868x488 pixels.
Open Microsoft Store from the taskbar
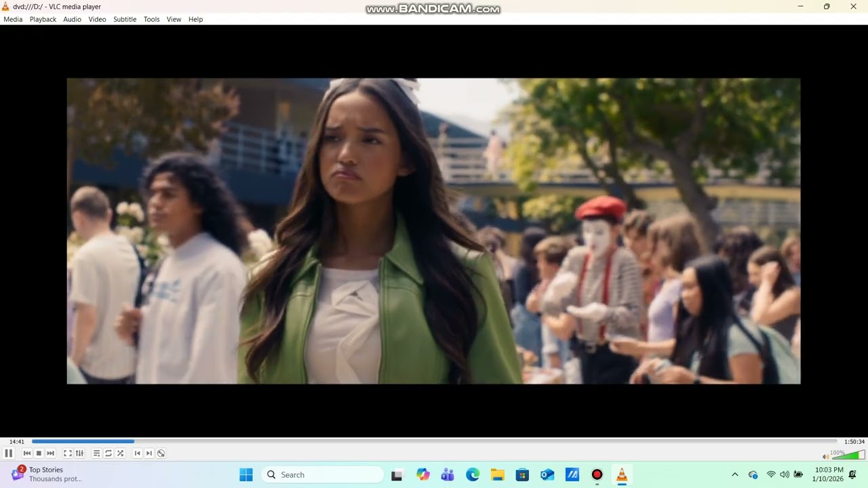(x=522, y=474)
